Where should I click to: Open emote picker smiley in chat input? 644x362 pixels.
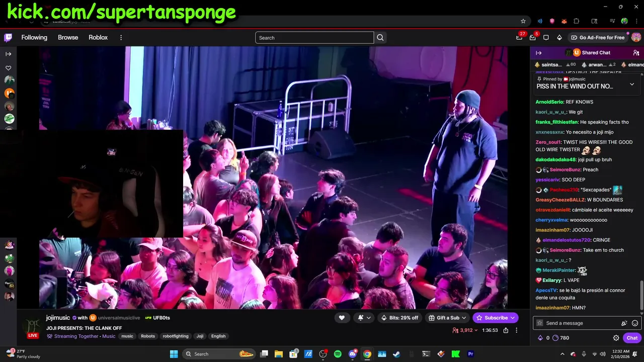[635, 323]
